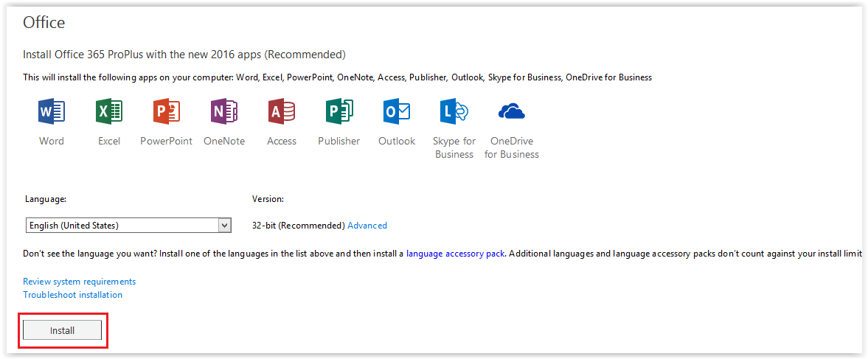Image resolution: width=868 pixels, height=359 pixels.
Task: Click the 'Skype for Business' label
Action: [x=454, y=147]
